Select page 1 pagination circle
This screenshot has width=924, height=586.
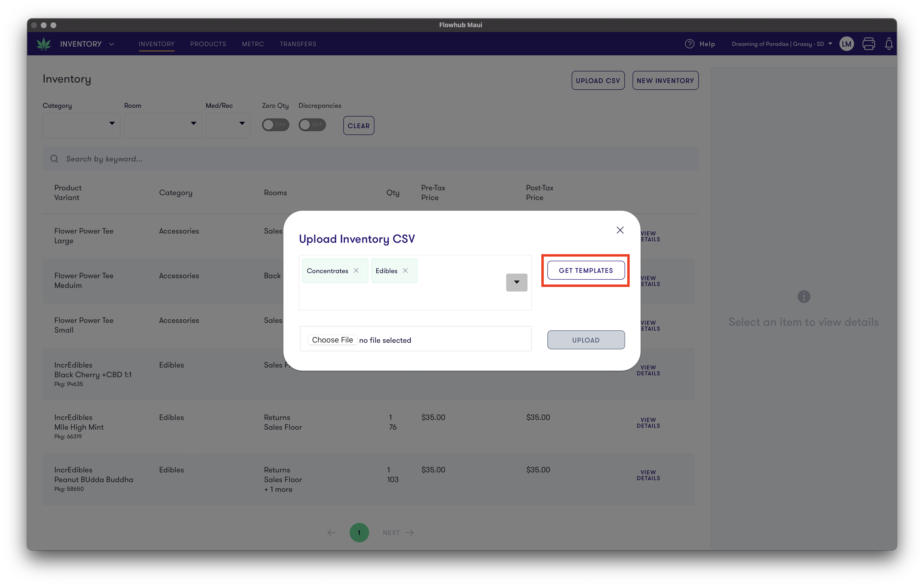click(359, 532)
